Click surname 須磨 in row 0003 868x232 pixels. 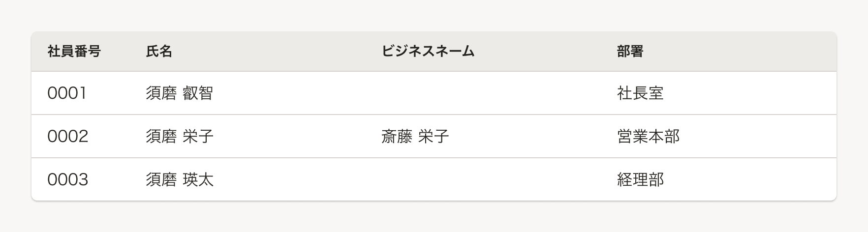[161, 179]
